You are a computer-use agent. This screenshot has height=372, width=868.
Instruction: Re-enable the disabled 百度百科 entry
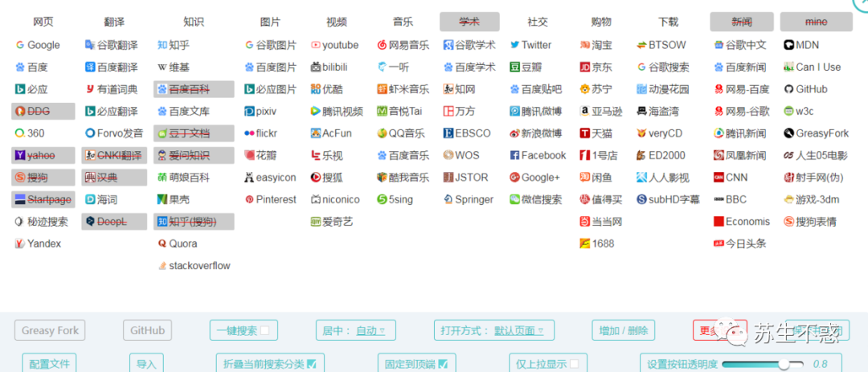click(194, 89)
